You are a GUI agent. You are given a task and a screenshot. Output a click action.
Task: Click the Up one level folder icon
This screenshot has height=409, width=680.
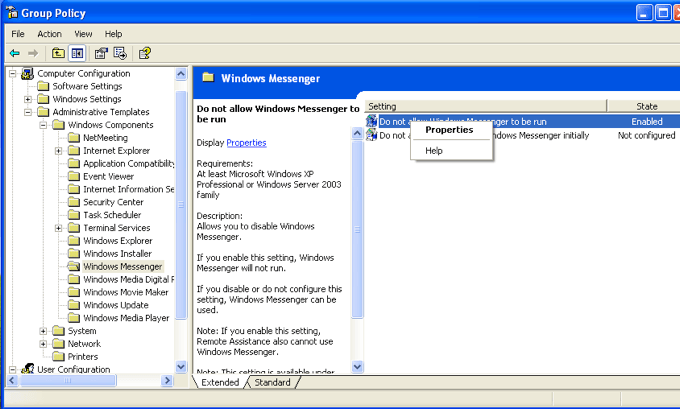click(58, 53)
